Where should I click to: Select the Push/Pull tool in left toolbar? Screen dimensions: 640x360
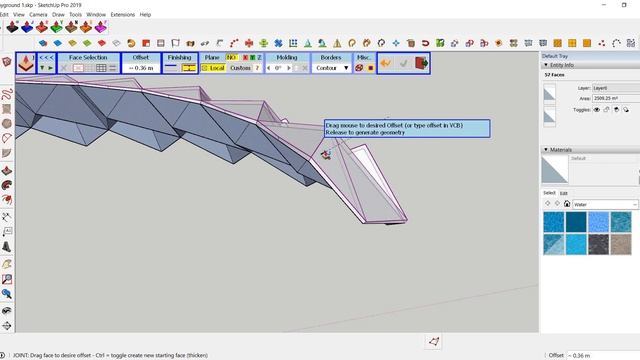point(7,171)
